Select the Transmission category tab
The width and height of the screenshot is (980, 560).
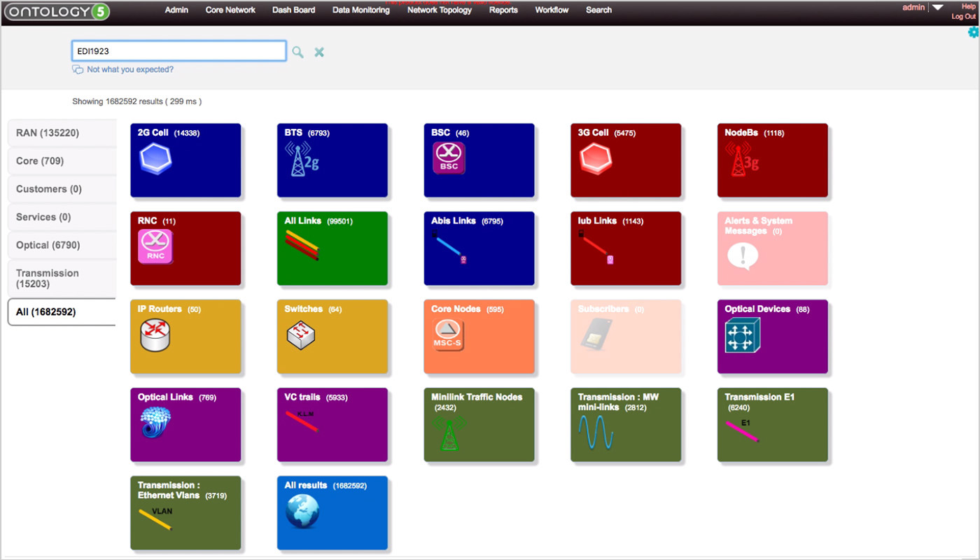click(62, 279)
